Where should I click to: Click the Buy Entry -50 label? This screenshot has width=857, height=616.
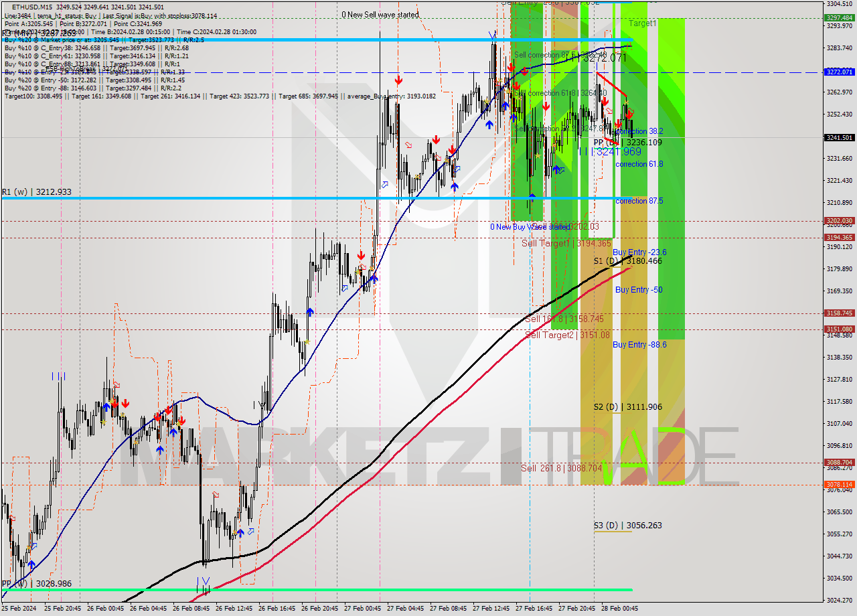coord(639,290)
